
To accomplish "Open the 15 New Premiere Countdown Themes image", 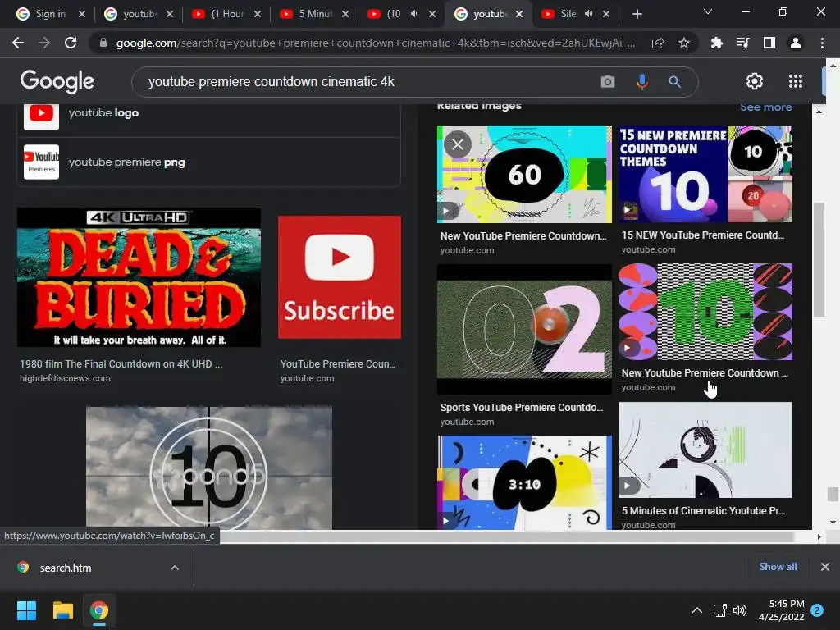I will coord(705,174).
